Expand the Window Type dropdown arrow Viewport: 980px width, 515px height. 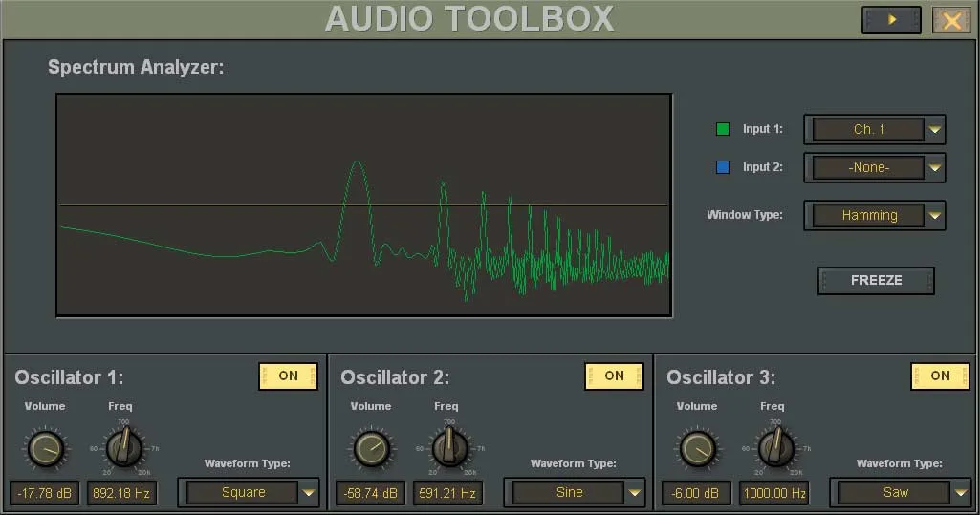click(x=934, y=216)
